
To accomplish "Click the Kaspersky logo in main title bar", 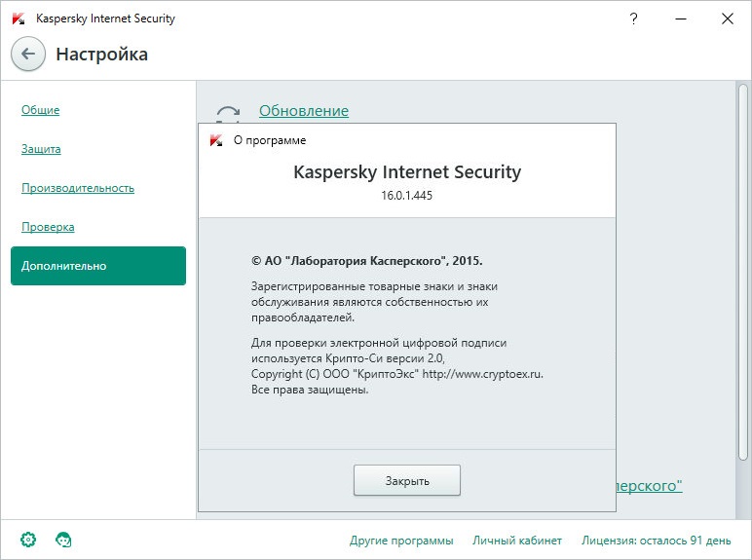I will 19,19.
